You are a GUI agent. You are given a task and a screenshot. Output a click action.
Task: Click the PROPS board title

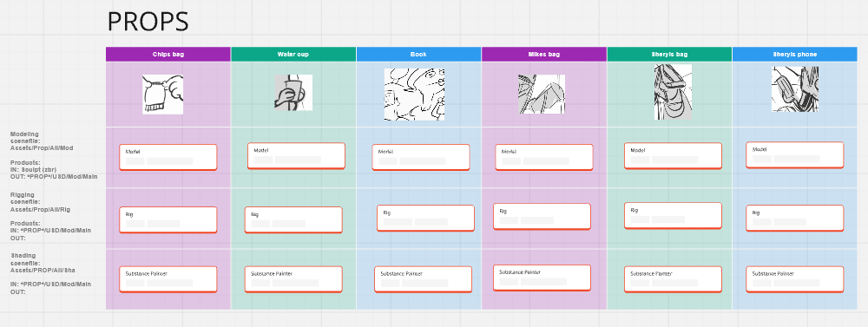point(148,22)
